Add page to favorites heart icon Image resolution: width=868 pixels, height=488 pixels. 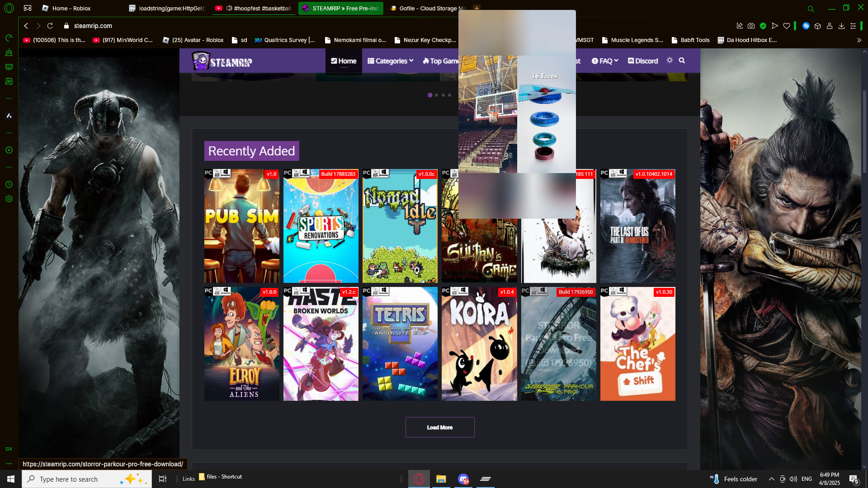tap(787, 26)
